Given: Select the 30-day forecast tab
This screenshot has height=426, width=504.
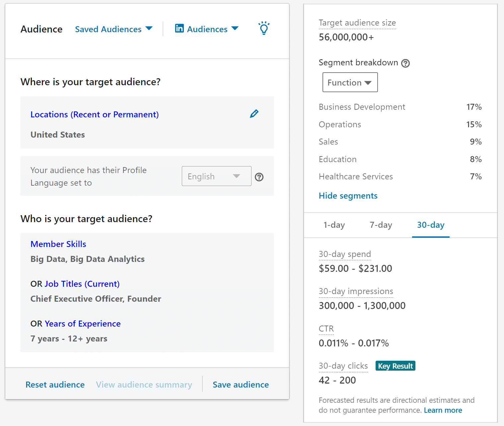Looking at the screenshot, I should coord(430,225).
